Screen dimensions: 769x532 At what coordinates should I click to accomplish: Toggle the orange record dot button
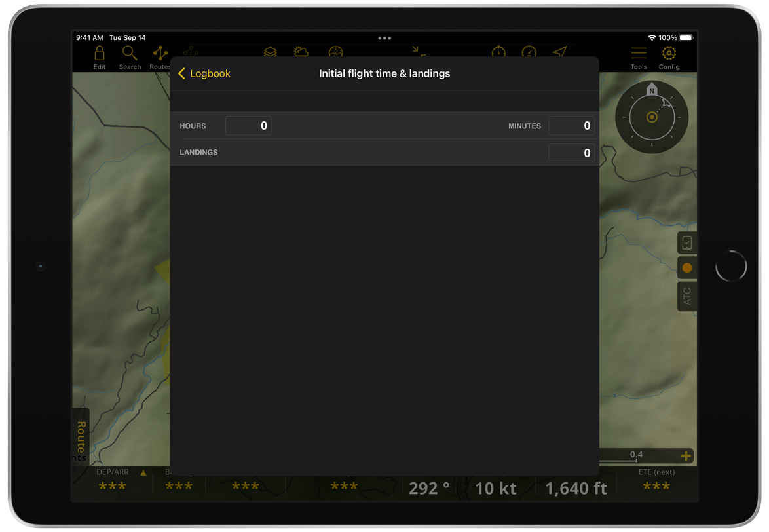pyautogui.click(x=686, y=268)
